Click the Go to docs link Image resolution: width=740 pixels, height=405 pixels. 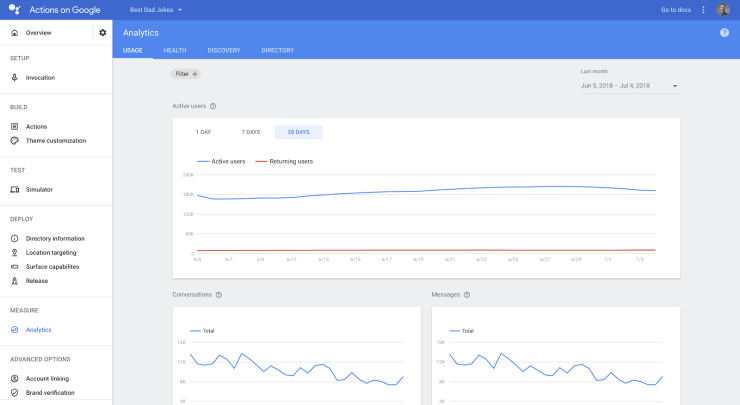point(677,10)
